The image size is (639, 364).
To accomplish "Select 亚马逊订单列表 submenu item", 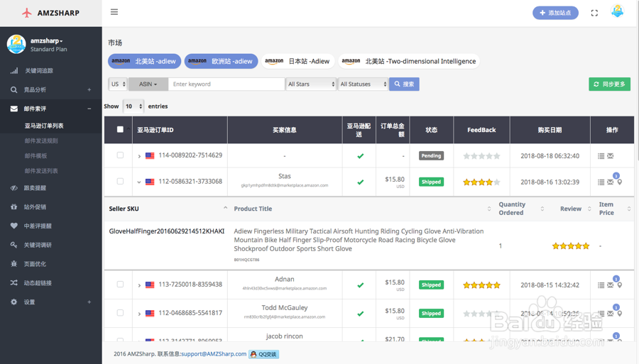I will tap(44, 126).
